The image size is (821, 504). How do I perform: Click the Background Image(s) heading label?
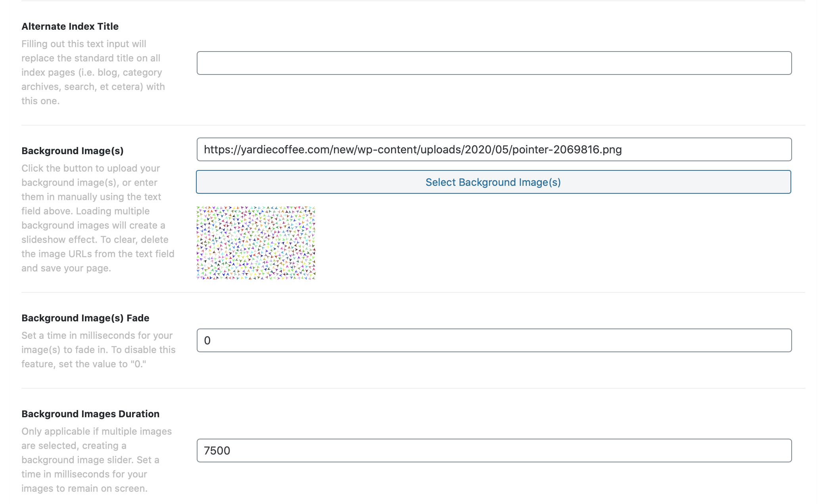pos(73,151)
